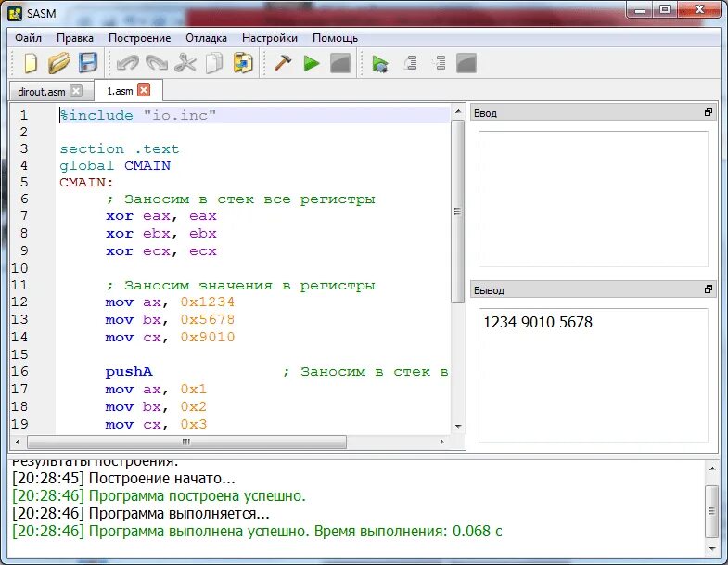This screenshot has height=565, width=728.
Task: Click the SASM application icon in the title bar
Action: pyautogui.click(x=15, y=14)
